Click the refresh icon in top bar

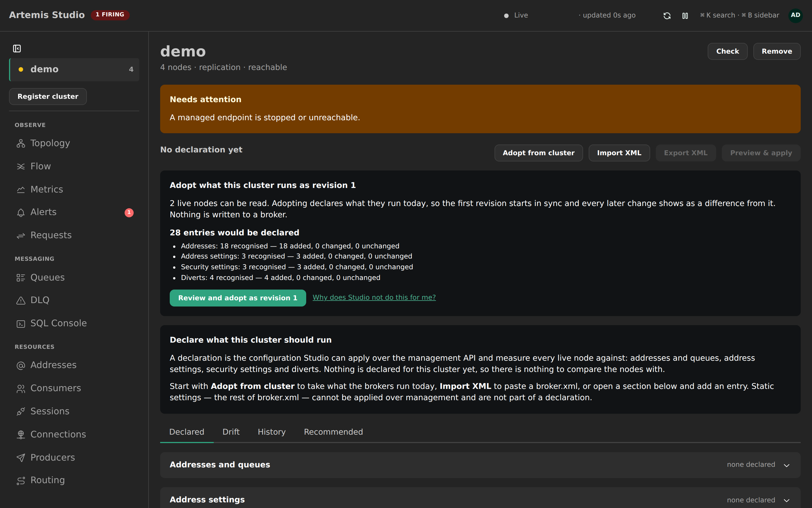click(x=667, y=16)
